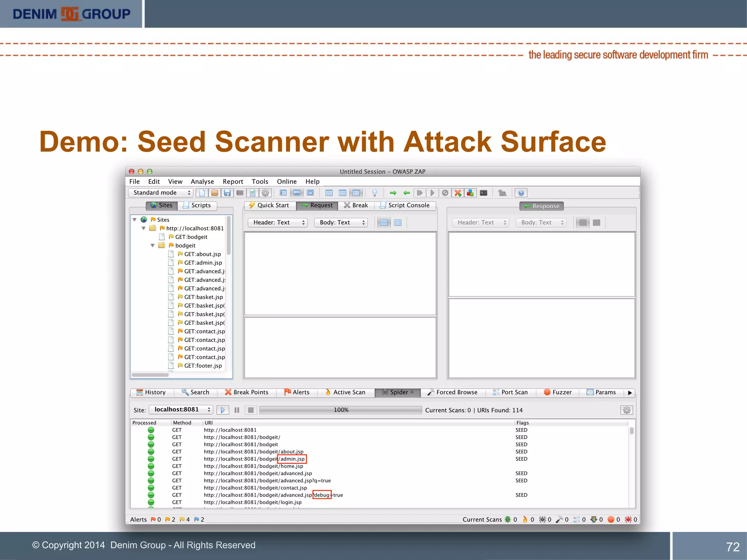The image size is (747, 560).
Task: Click the Sites tree vertical scrollbar
Action: [229, 235]
